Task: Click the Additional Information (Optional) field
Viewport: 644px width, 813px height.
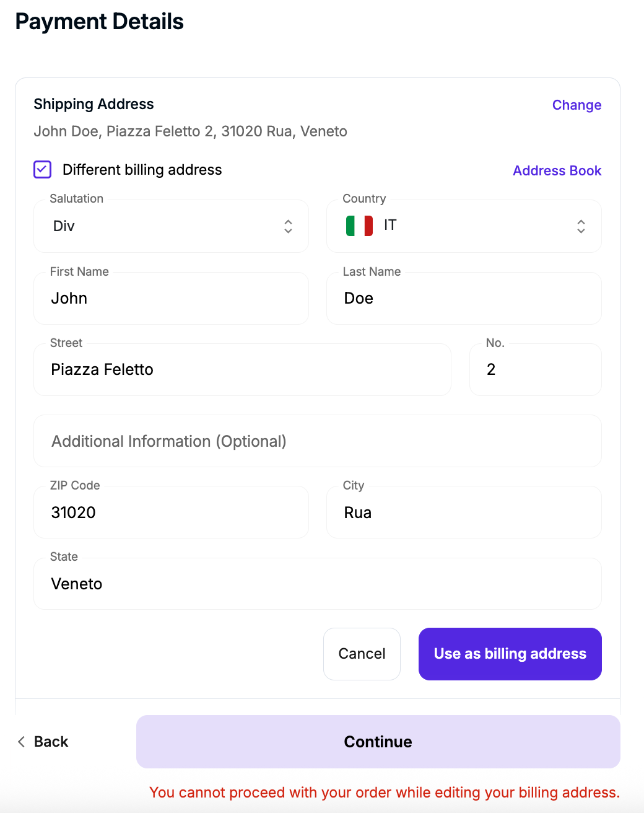Action: (x=317, y=441)
